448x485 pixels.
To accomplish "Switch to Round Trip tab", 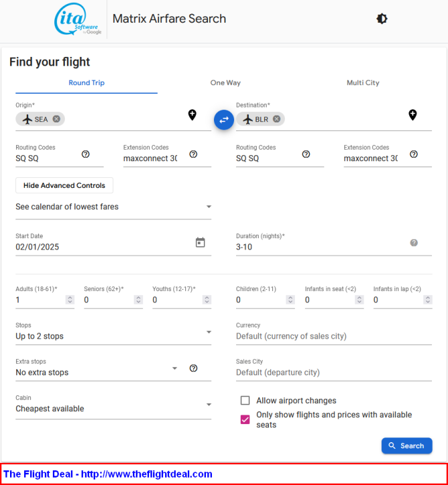I will coord(86,83).
